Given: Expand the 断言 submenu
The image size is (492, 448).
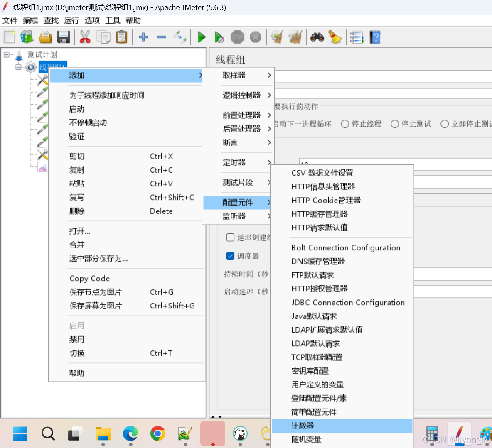Looking at the screenshot, I should coord(238,143).
